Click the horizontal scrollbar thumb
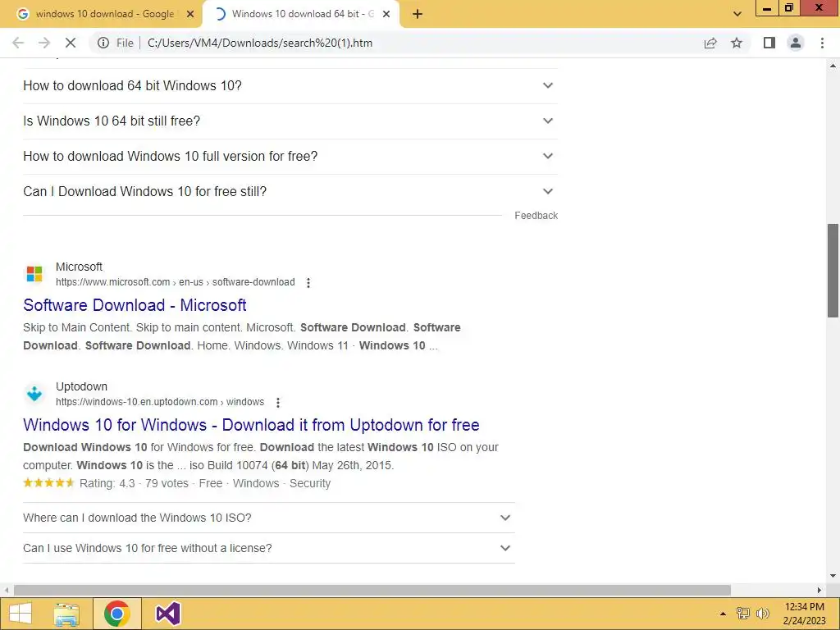 (372, 590)
